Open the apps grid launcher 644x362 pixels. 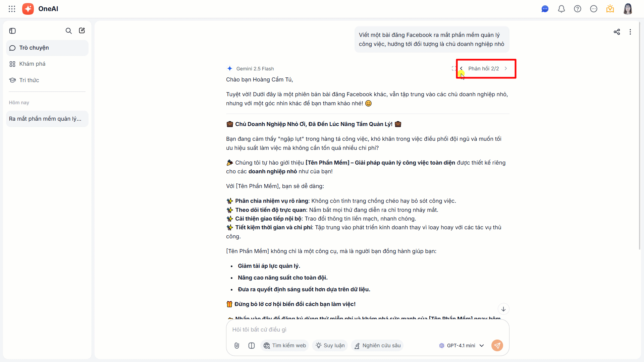[12, 9]
